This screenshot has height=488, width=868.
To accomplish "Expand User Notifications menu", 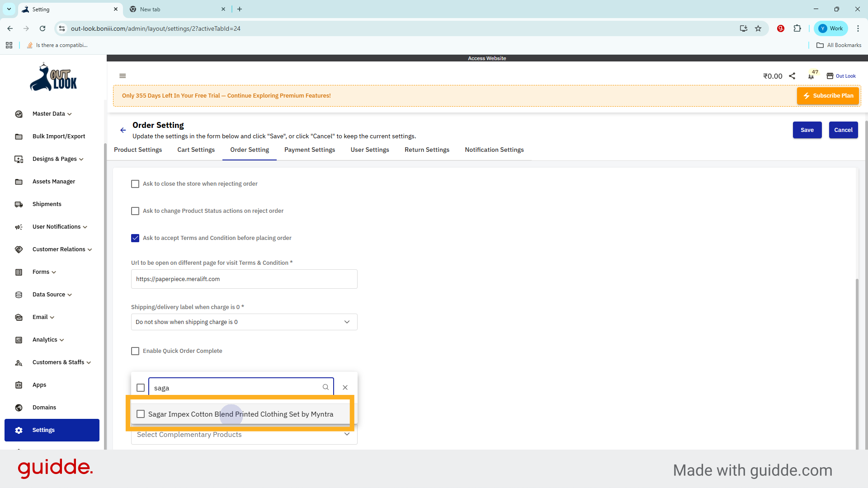I will coord(85,227).
